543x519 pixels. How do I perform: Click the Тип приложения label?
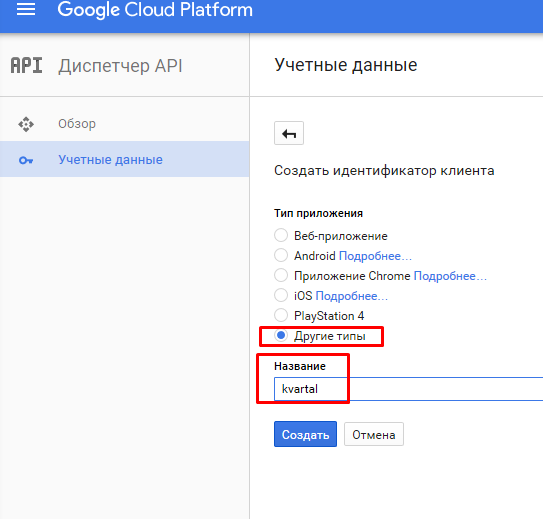point(318,213)
